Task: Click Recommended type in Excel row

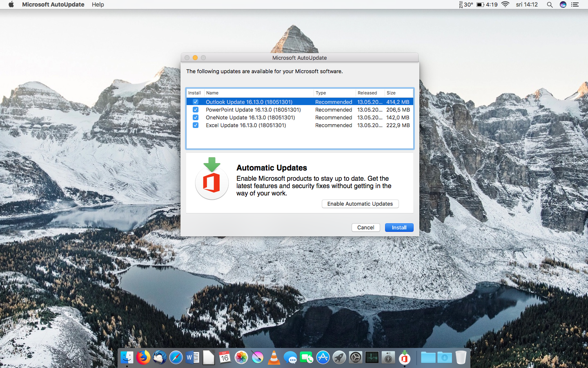Action: pos(334,125)
